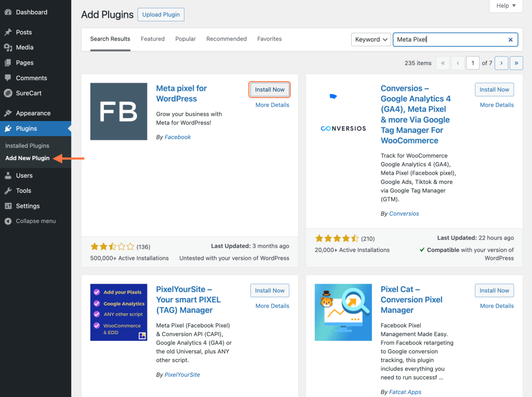Open the Dashboard from the sidebar icon
This screenshot has width=532, height=397.
click(8, 12)
